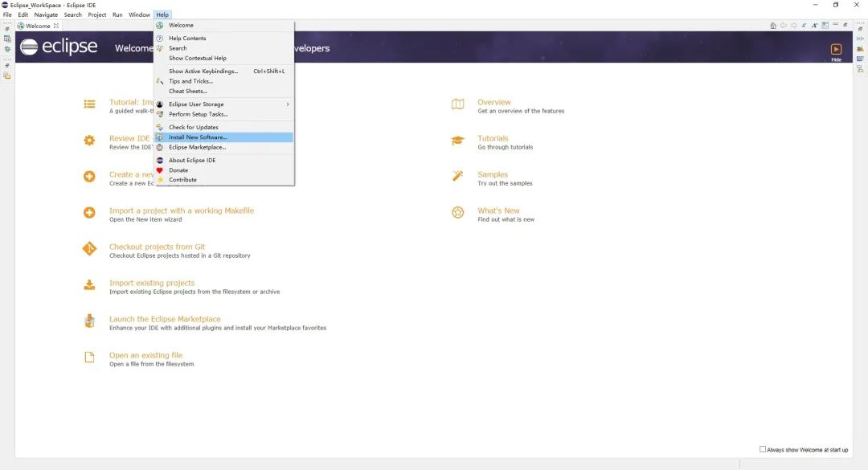
Task: Open the File menu
Action: [7, 15]
